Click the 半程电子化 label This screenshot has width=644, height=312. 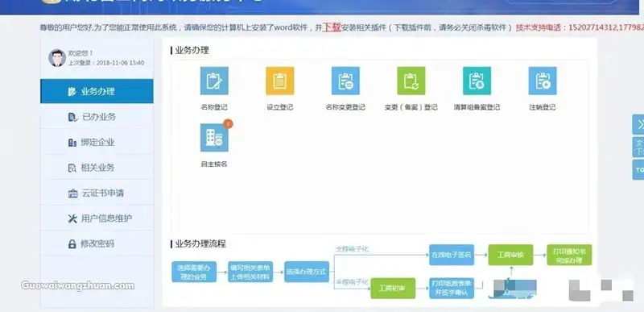[352, 282]
